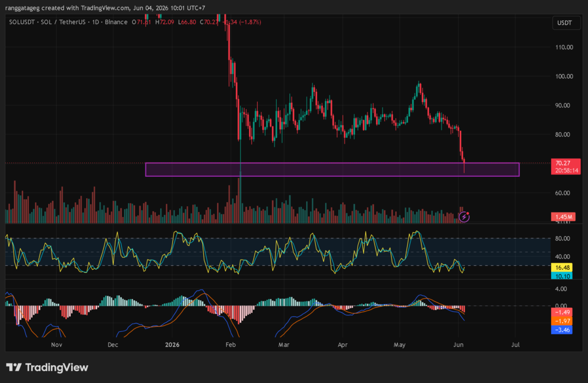Viewport: 588px width, 383px height.
Task: Click the purple lightning bolt event icon
Action: [464, 217]
